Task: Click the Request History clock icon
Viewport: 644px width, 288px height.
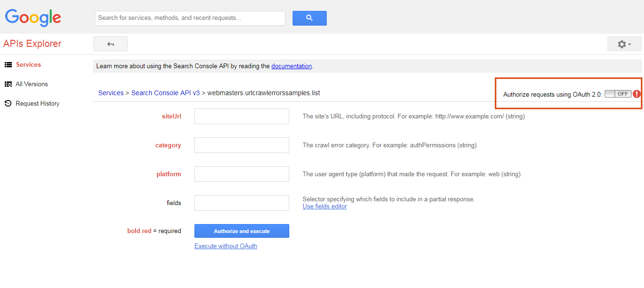Action: [x=8, y=103]
